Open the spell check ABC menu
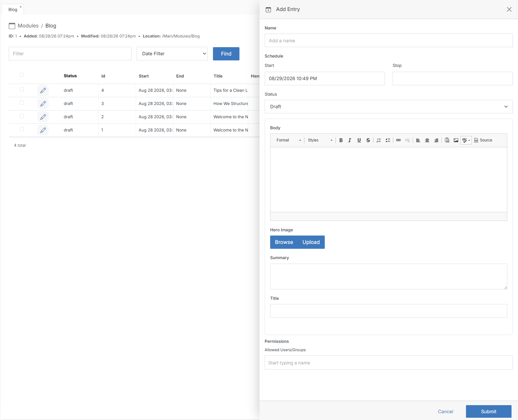Screen dimensions: 518x420 pyautogui.click(x=466, y=140)
